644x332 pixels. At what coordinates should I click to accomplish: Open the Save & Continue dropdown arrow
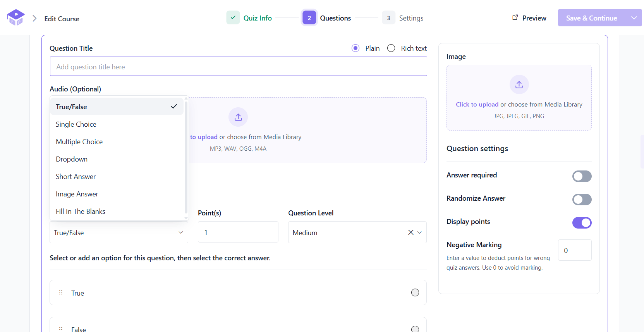pyautogui.click(x=634, y=18)
